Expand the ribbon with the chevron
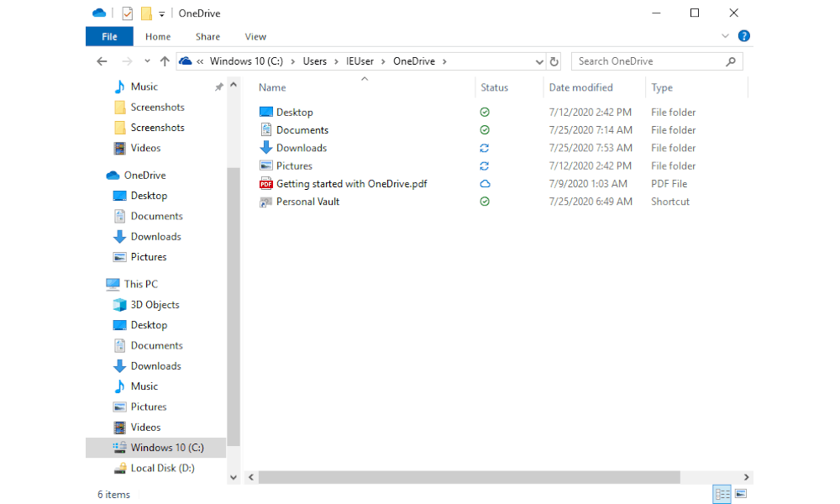Viewport: 840px width, 504px height. click(x=726, y=36)
